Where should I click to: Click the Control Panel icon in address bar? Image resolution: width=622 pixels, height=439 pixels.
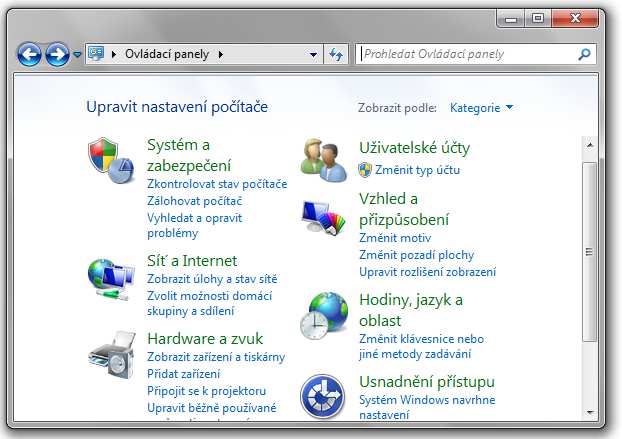click(x=96, y=53)
